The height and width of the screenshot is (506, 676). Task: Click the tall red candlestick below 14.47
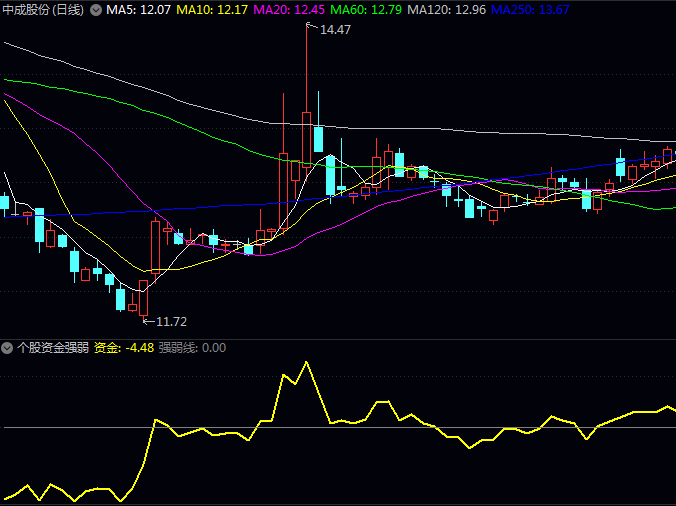(307, 145)
